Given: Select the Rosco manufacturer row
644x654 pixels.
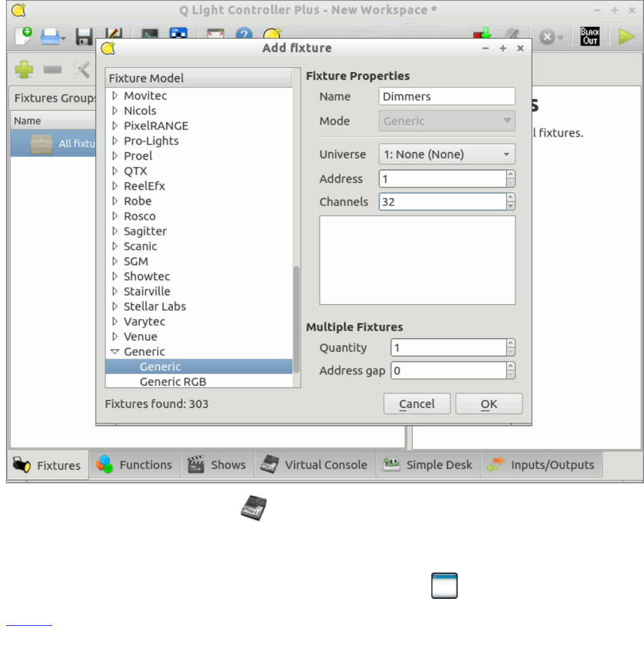Looking at the screenshot, I should click(199, 216).
